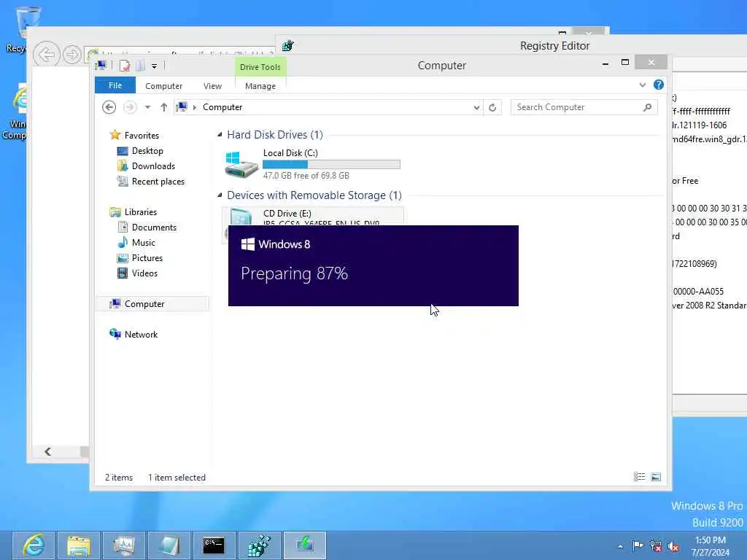The width and height of the screenshot is (747, 560).
Task: Open Downloads under Favorites
Action: point(153,166)
